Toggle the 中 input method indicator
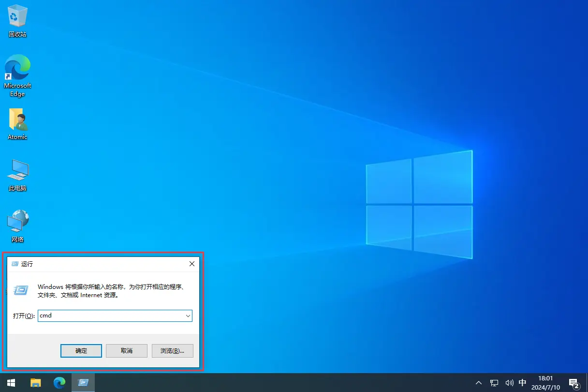 (522, 383)
